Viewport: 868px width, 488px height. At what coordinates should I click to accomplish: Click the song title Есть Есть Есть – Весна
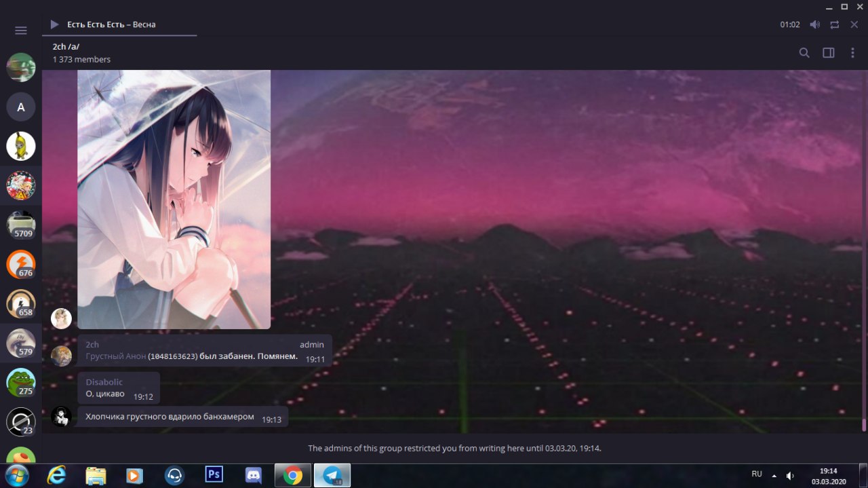(111, 24)
